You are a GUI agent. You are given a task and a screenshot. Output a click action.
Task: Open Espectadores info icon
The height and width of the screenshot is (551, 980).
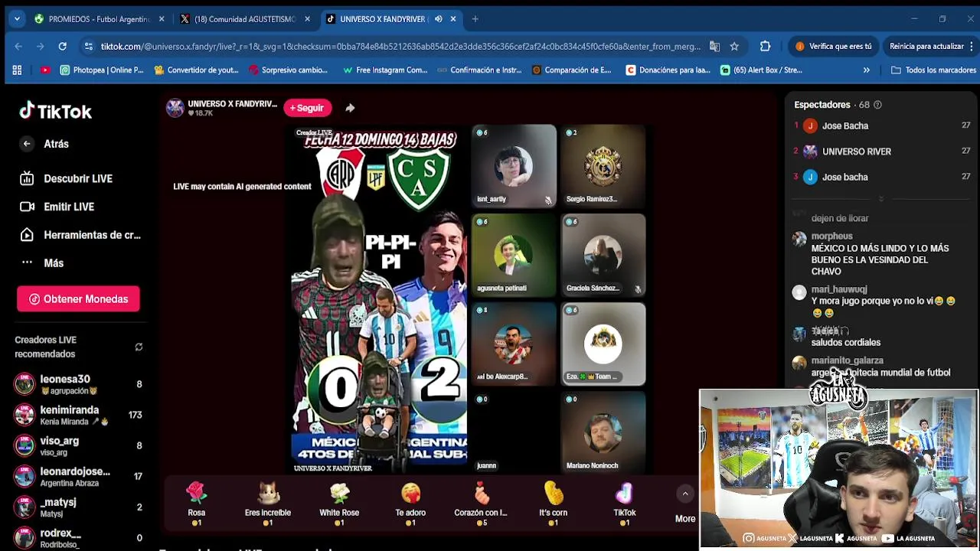pyautogui.click(x=877, y=105)
